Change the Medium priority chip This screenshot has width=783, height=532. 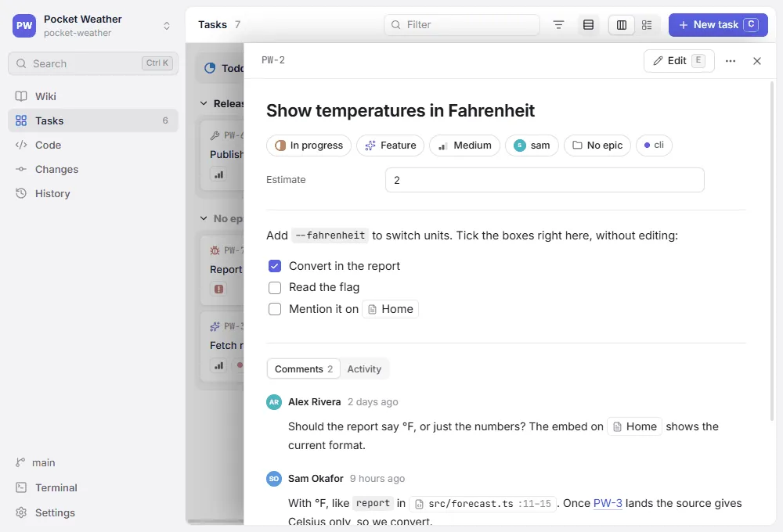coord(464,146)
